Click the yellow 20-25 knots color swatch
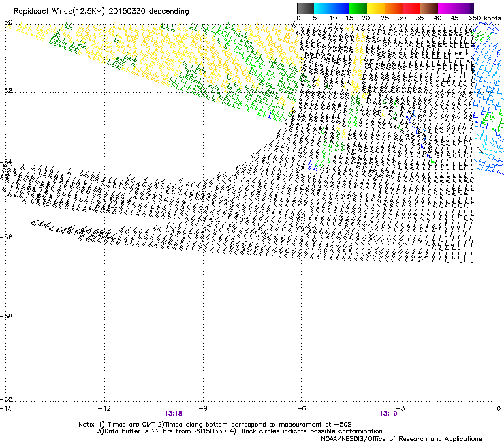 (376, 8)
